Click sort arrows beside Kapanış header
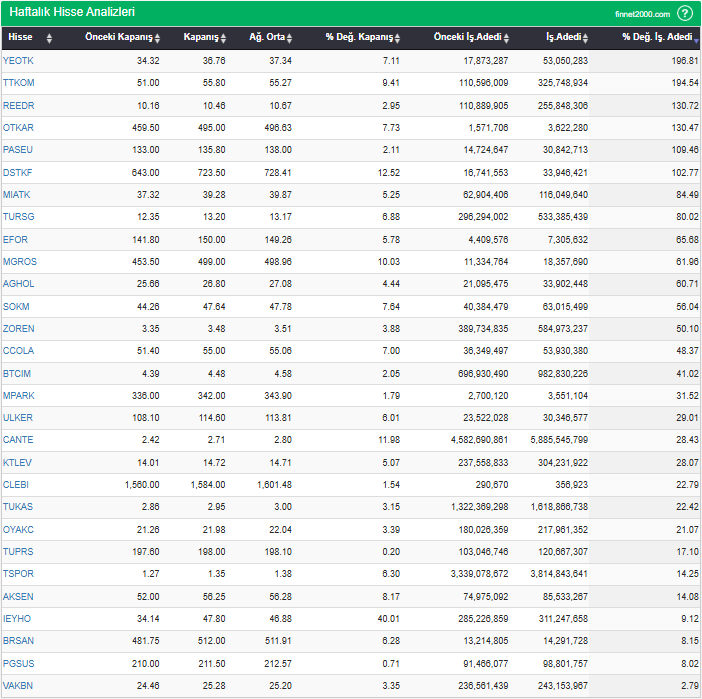The image size is (702, 699). [224, 38]
